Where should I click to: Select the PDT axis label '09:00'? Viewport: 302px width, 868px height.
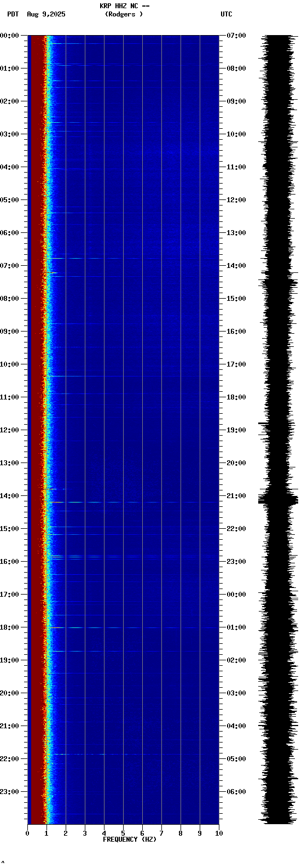pos(9,332)
